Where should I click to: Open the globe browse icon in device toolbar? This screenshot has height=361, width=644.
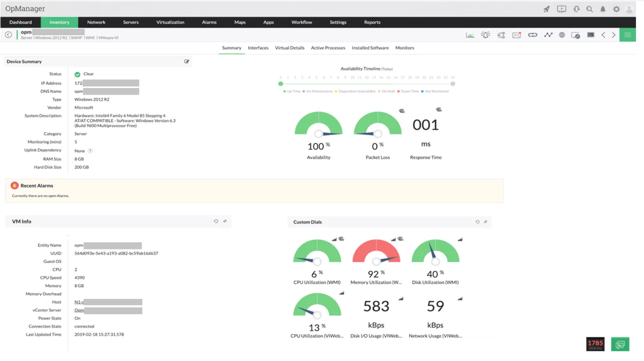coord(562,35)
